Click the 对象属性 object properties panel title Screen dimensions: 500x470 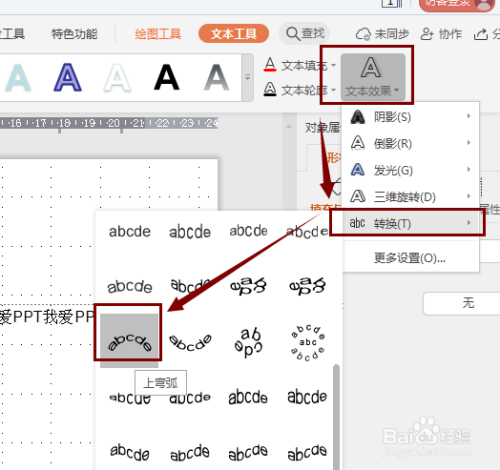(x=323, y=127)
